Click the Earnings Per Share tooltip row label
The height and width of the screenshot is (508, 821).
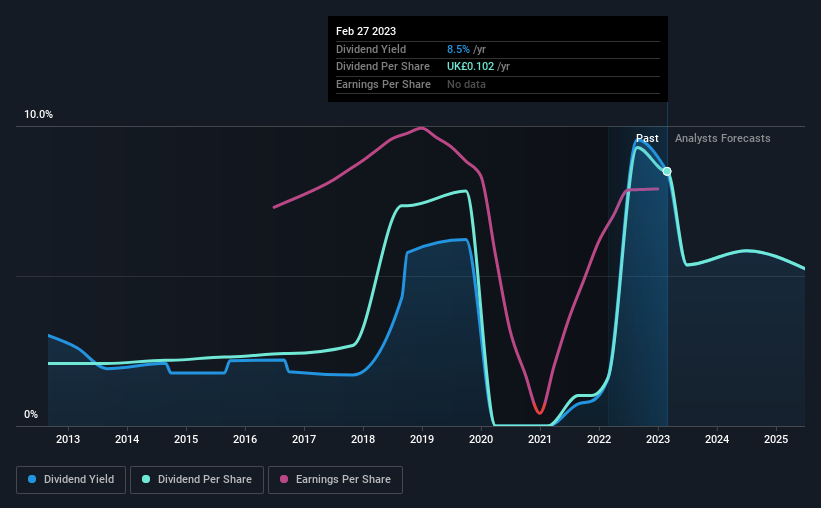(383, 84)
